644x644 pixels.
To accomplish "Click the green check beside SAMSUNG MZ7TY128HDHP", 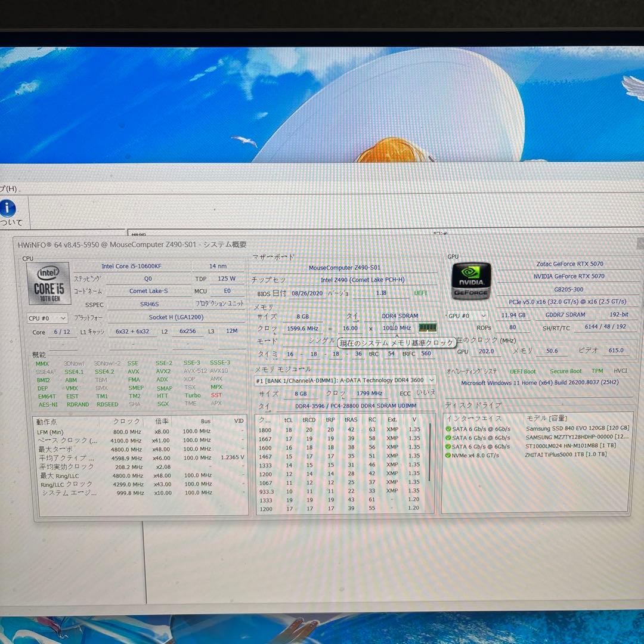I will pyautogui.click(x=448, y=438).
